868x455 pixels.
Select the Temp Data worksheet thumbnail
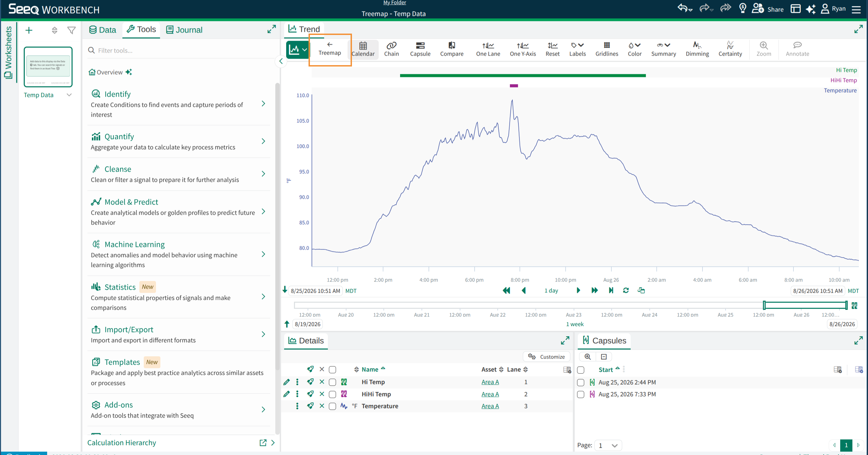tap(48, 67)
